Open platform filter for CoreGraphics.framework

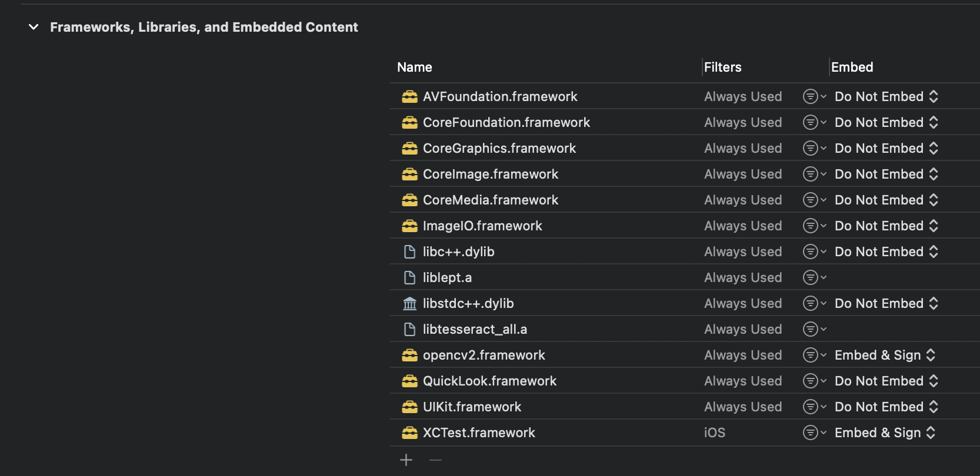[x=815, y=148]
